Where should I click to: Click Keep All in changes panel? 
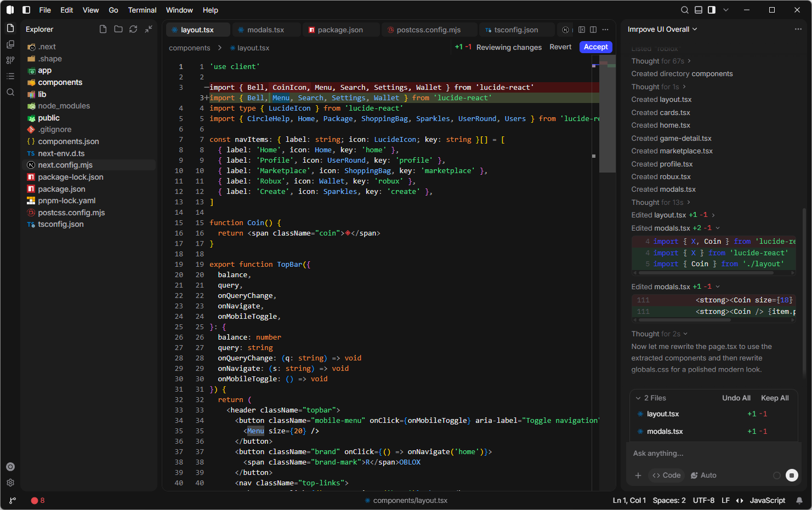pyautogui.click(x=775, y=398)
